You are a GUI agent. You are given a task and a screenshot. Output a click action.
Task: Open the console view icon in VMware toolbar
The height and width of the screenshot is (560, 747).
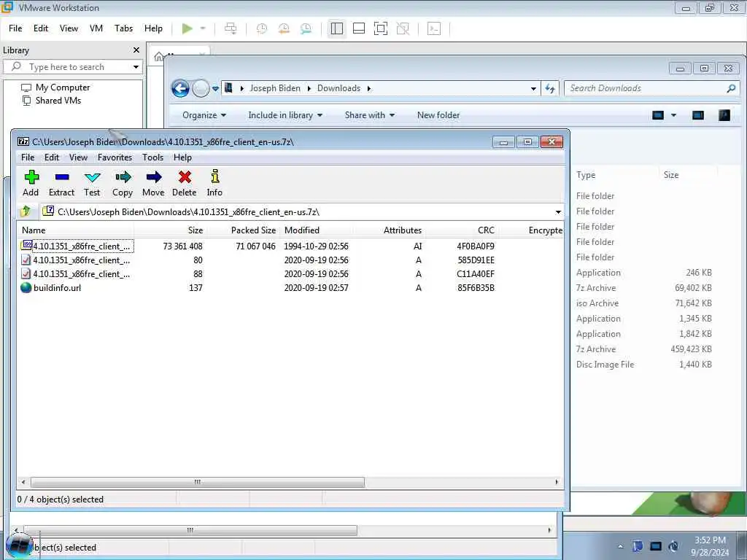click(434, 28)
